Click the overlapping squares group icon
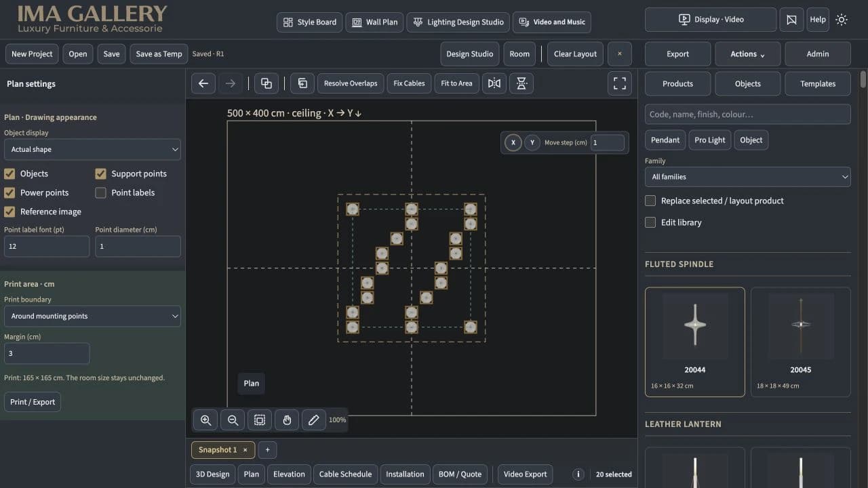Image resolution: width=868 pixels, height=488 pixels. point(267,83)
